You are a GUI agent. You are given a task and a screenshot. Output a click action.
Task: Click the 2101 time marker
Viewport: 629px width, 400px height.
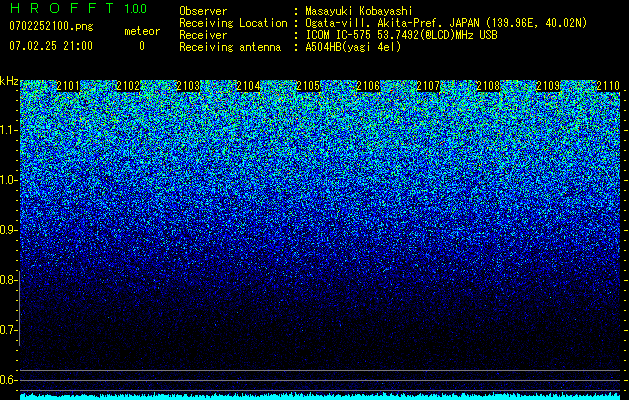tap(68, 86)
